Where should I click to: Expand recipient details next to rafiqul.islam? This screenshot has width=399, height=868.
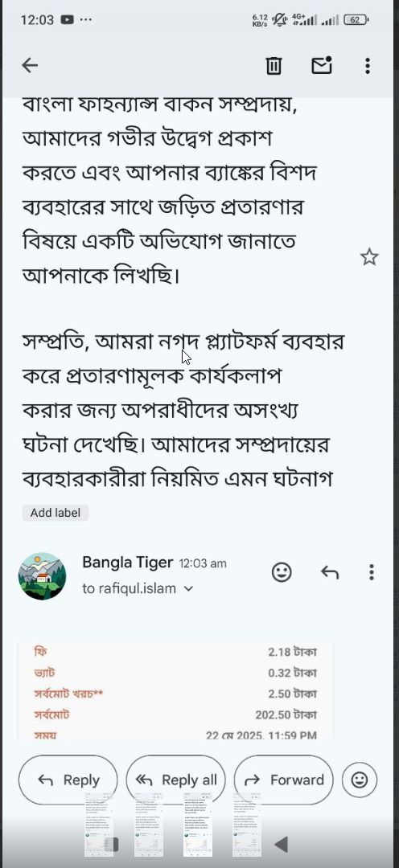[x=188, y=589]
